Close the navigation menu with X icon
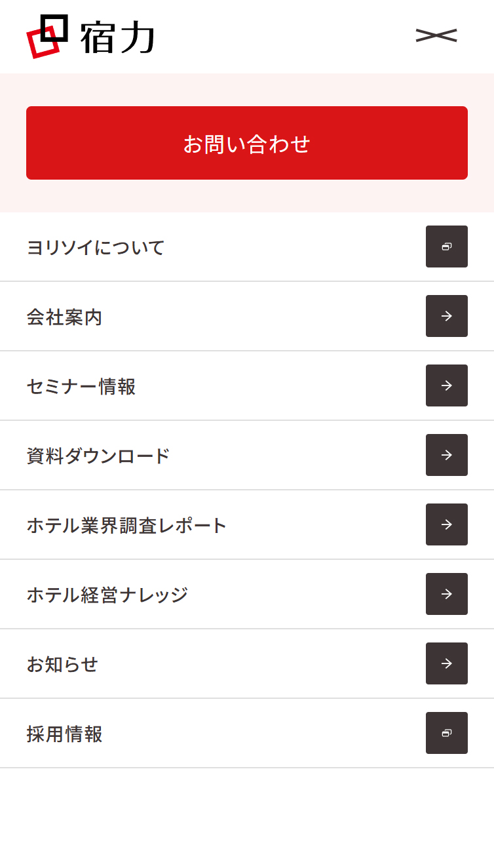The width and height of the screenshot is (494, 868). pyautogui.click(x=436, y=35)
